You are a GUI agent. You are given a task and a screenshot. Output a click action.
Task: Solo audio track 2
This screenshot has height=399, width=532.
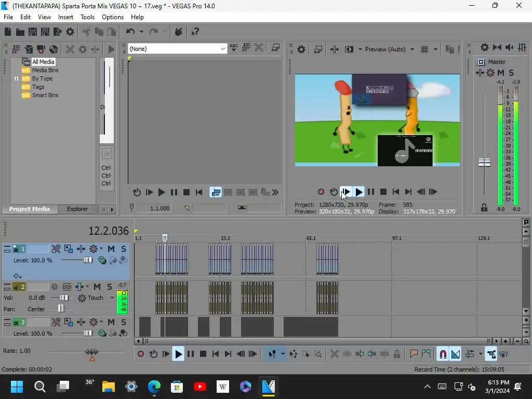tap(110, 287)
